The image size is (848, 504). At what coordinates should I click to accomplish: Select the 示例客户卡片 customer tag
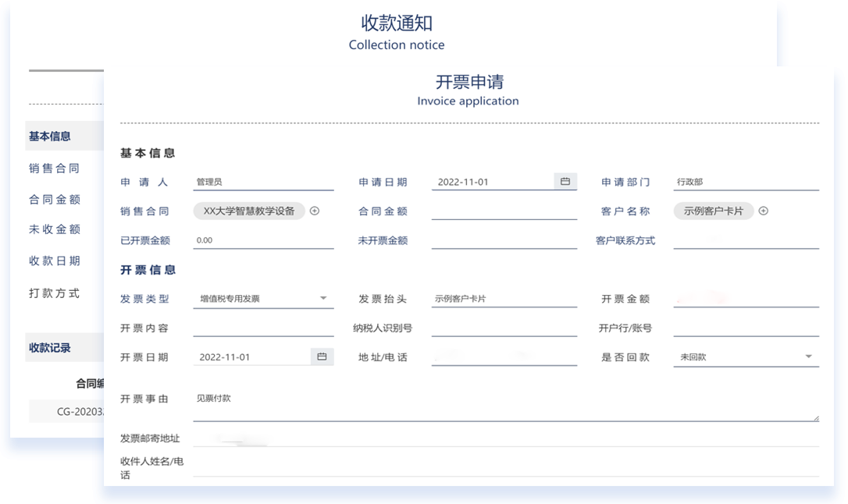tap(714, 211)
